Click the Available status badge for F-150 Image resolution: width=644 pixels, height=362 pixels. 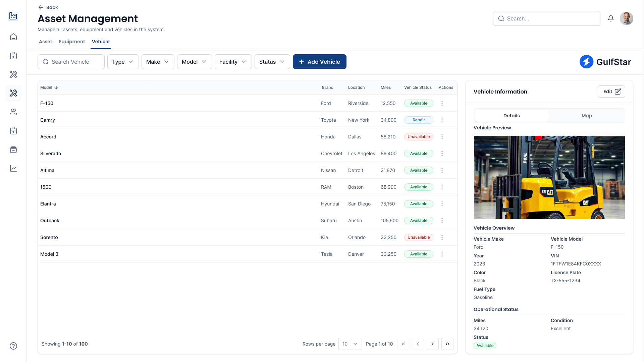(418, 103)
